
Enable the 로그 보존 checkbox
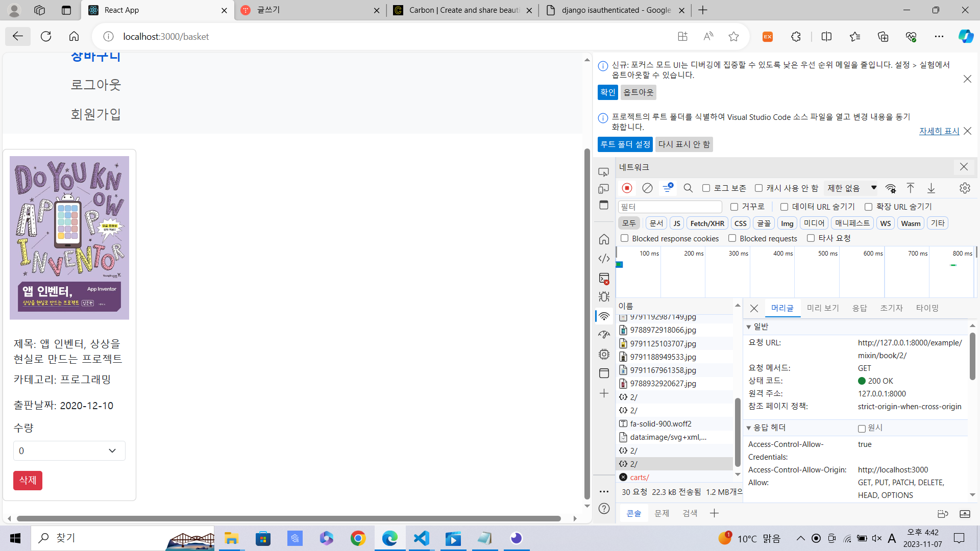tap(706, 188)
